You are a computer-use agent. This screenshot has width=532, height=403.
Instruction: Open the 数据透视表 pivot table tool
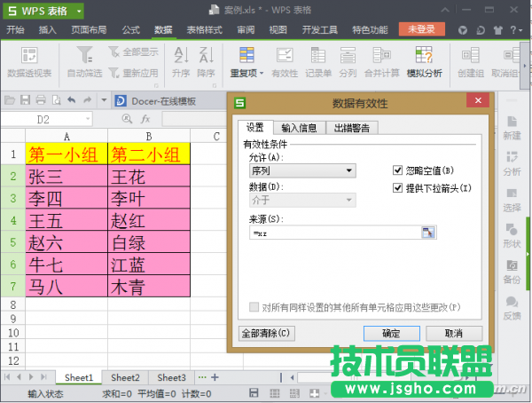click(28, 62)
